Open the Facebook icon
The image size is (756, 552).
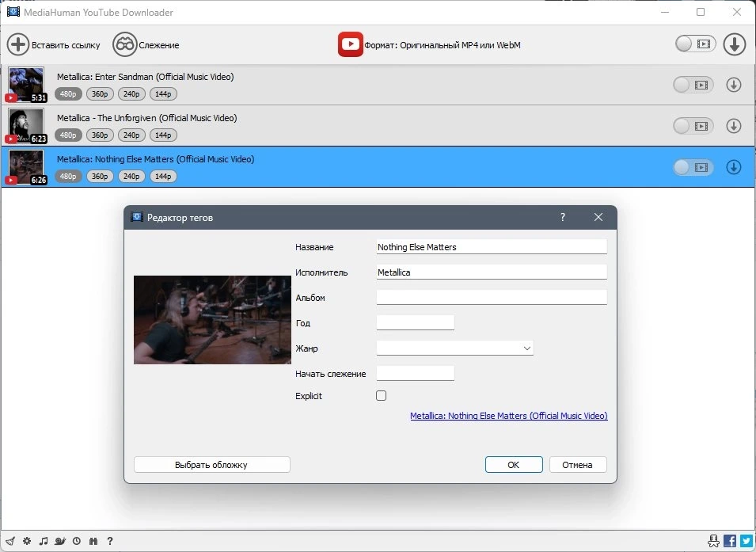click(730, 541)
